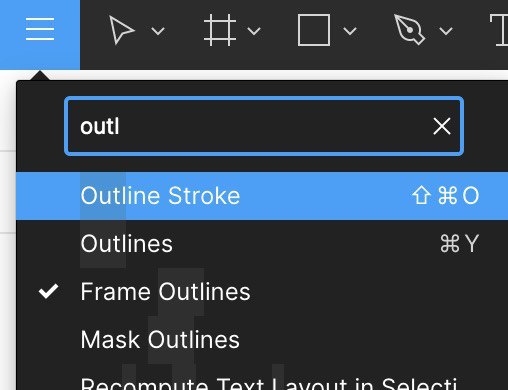This screenshot has width=508, height=390.
Task: Clear the search with the X icon
Action: (442, 126)
